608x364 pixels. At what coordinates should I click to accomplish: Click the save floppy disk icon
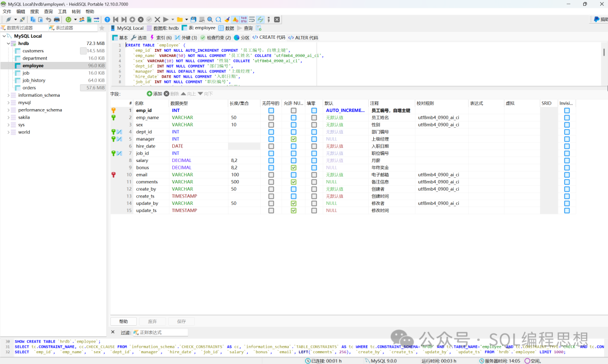tap(193, 19)
